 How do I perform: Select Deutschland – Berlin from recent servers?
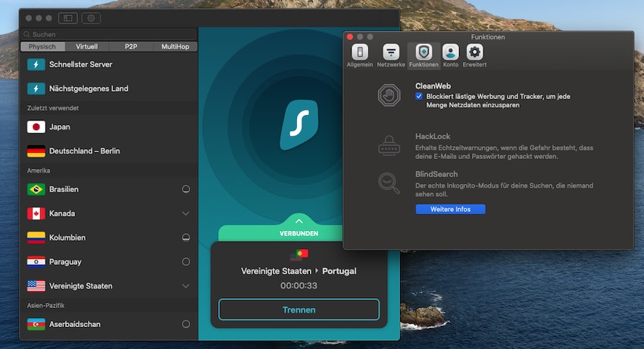(x=84, y=151)
